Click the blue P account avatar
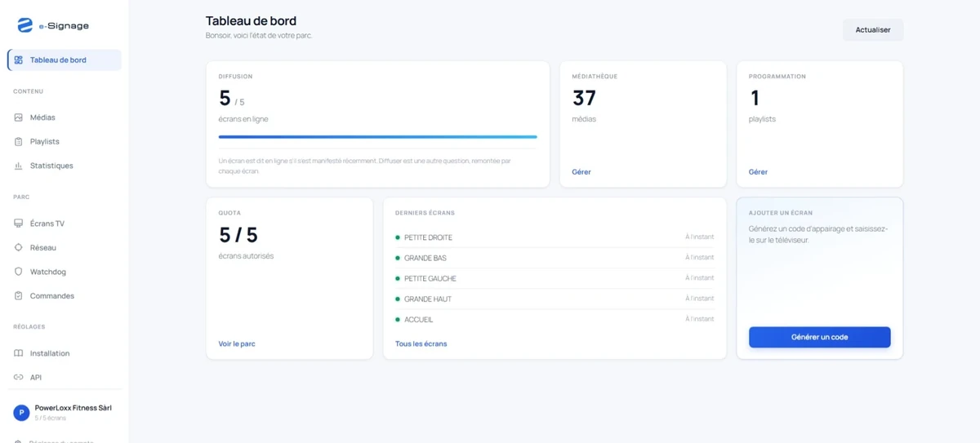This screenshot has width=980, height=443. click(21, 413)
